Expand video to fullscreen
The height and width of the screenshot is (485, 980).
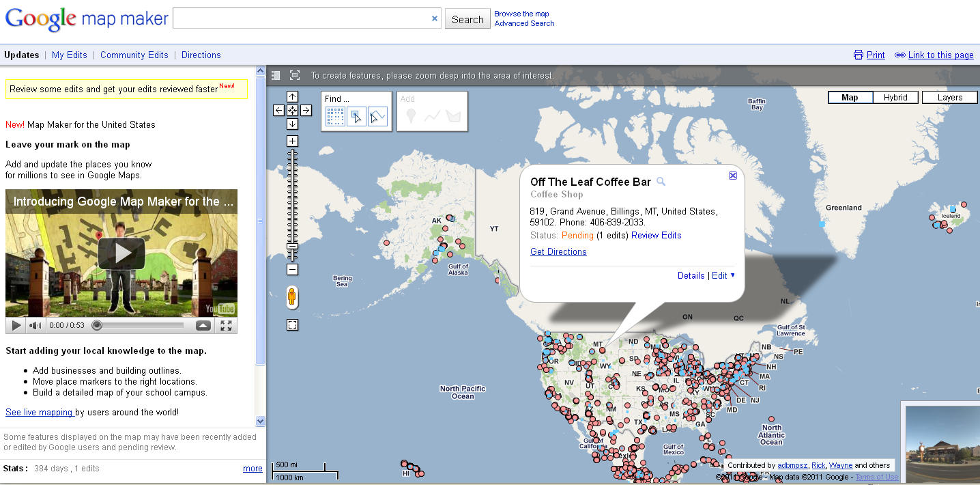(x=227, y=326)
